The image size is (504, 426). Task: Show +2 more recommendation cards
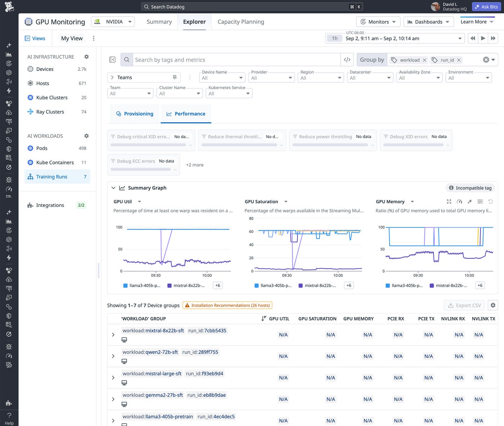click(x=195, y=165)
